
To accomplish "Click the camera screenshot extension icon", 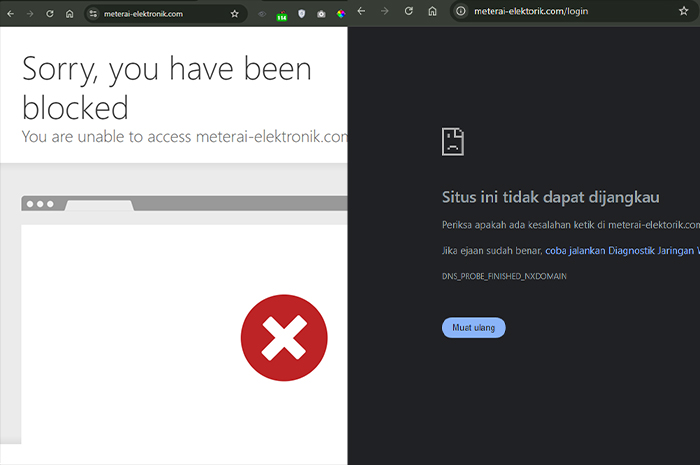I will (x=321, y=14).
